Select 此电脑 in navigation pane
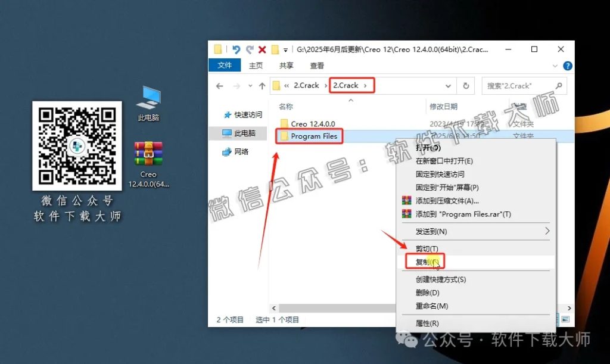 tap(238, 133)
